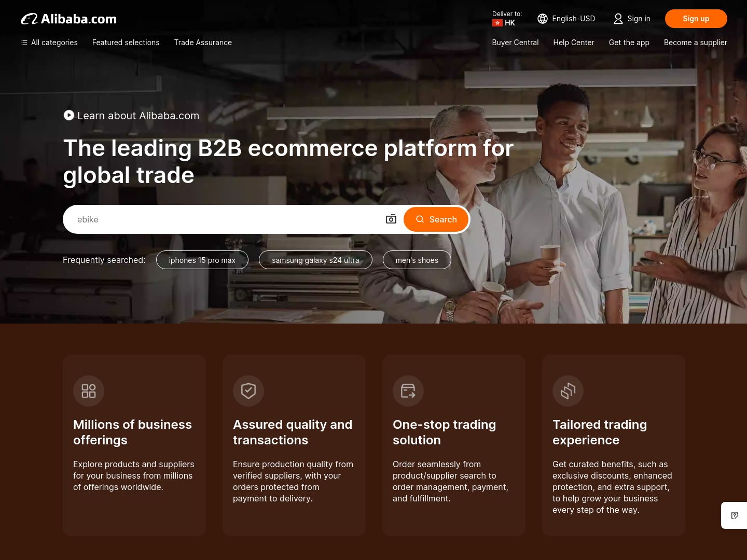
Task: Click the Millions of business offerings heading
Action: (x=132, y=432)
